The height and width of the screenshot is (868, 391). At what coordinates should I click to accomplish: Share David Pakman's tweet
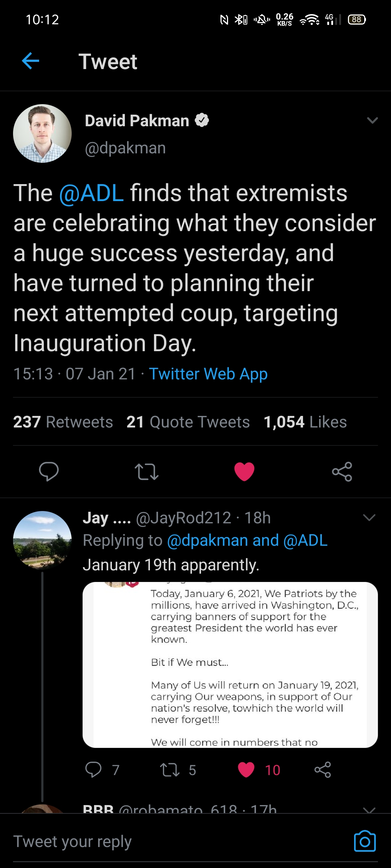click(342, 472)
